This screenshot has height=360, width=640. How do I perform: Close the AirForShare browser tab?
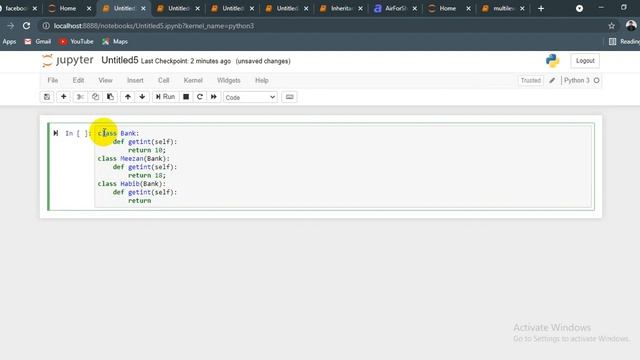coord(415,8)
